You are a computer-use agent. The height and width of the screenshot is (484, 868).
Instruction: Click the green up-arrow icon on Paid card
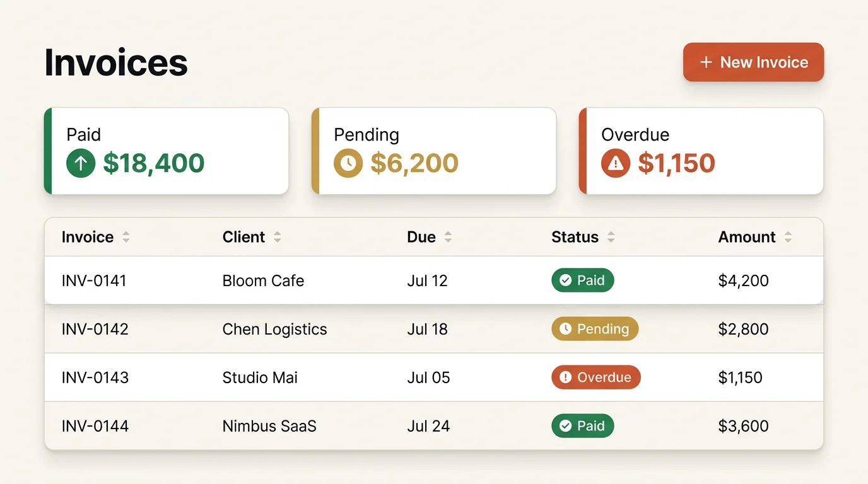(81, 163)
